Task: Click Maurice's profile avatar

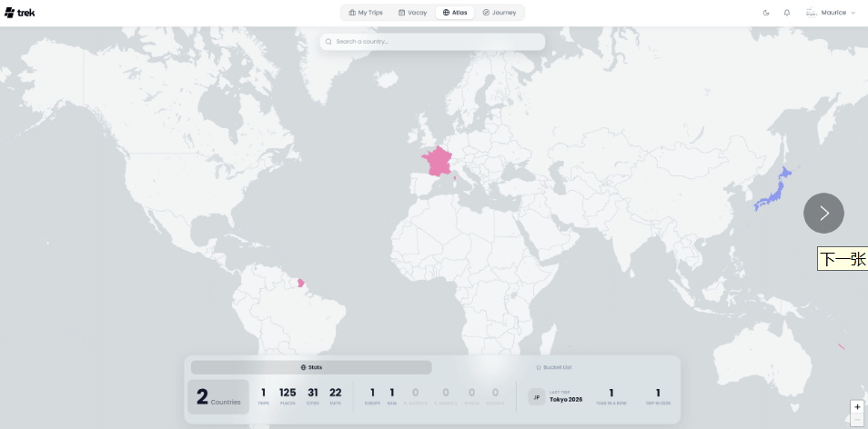Action: click(812, 13)
